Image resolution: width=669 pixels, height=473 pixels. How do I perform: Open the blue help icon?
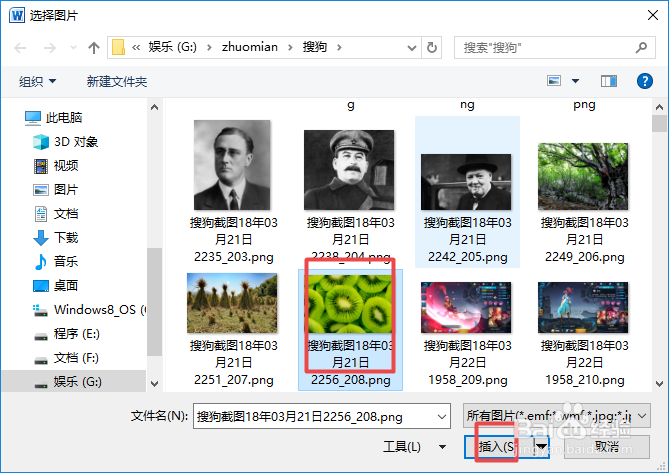coord(645,81)
